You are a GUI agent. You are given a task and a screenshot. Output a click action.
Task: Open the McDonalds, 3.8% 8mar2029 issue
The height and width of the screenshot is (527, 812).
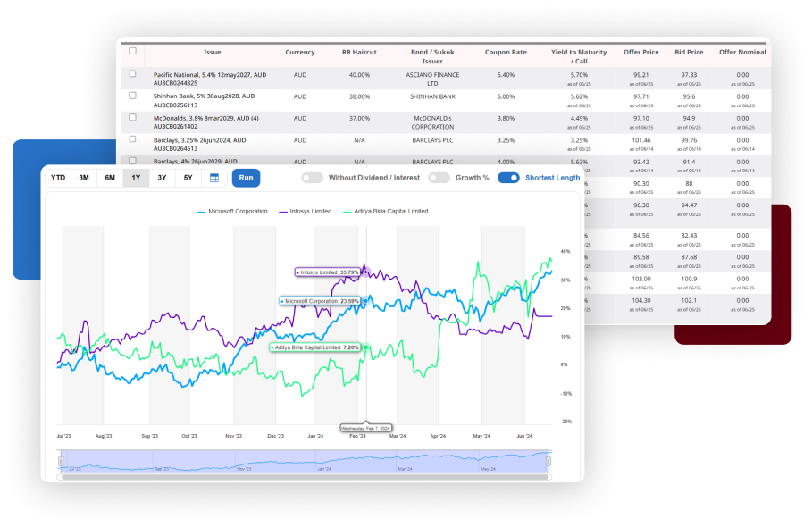tap(206, 122)
